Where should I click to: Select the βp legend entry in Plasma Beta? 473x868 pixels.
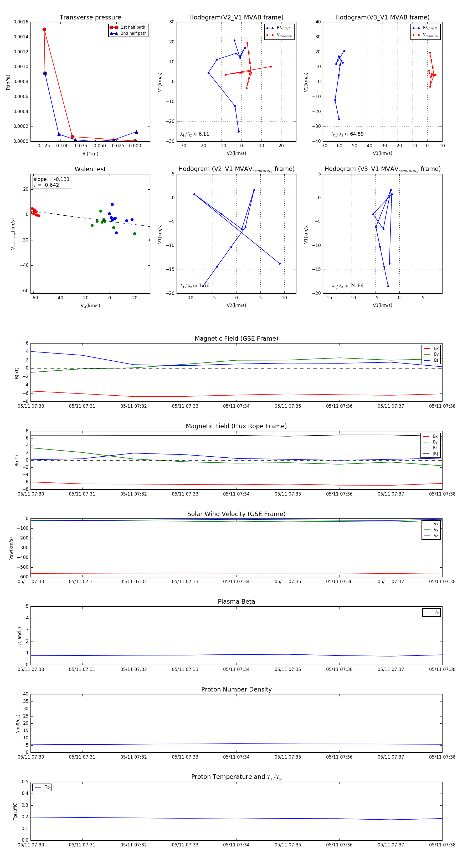pyautogui.click(x=431, y=612)
